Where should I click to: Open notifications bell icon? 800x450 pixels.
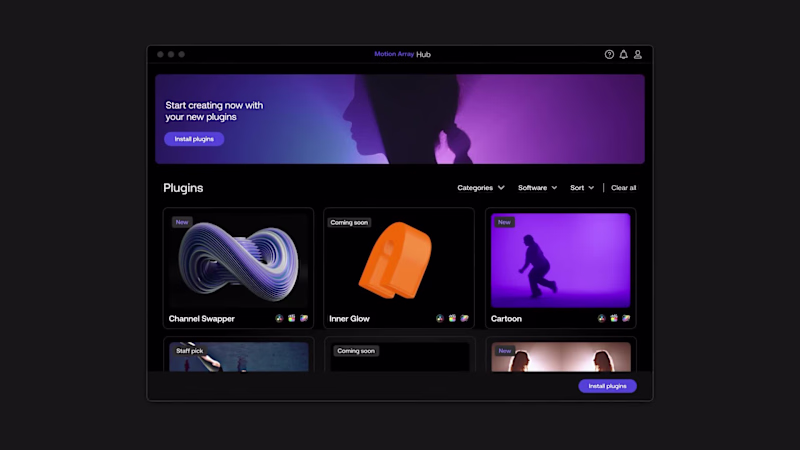tap(623, 54)
